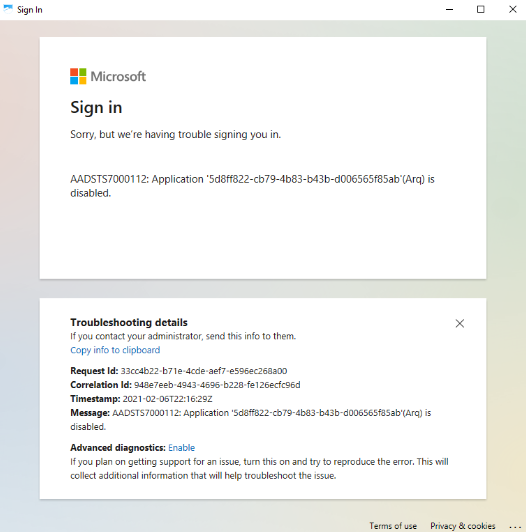Copy info to clipboard
This screenshot has width=526, height=532.
115,350
